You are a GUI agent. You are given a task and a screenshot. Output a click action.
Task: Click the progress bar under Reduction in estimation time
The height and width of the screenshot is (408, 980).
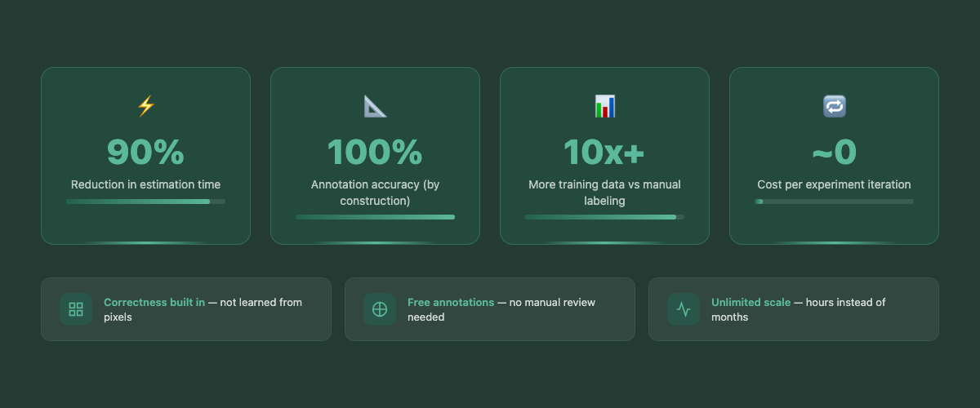click(x=145, y=202)
